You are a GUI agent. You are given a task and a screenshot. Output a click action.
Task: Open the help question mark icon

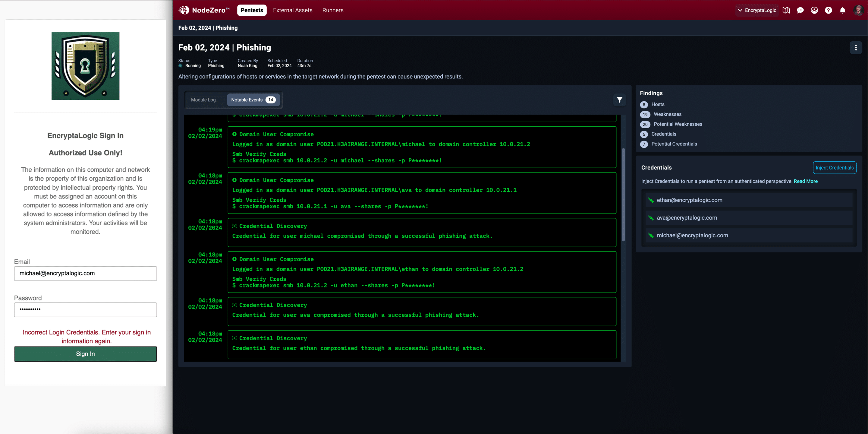(829, 10)
